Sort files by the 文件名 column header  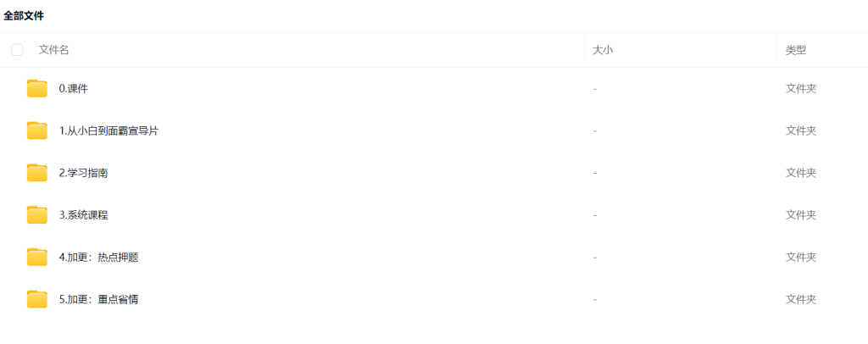pyautogui.click(x=53, y=50)
